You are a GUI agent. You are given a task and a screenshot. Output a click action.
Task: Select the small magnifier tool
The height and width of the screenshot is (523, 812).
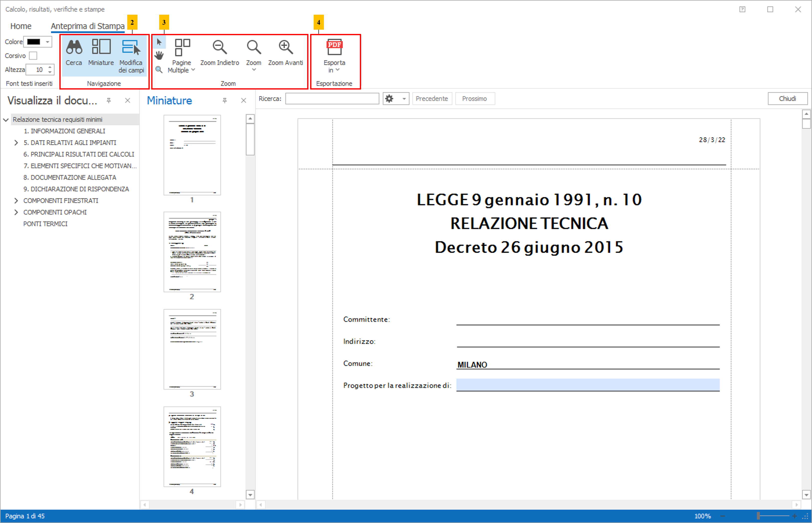[159, 69]
